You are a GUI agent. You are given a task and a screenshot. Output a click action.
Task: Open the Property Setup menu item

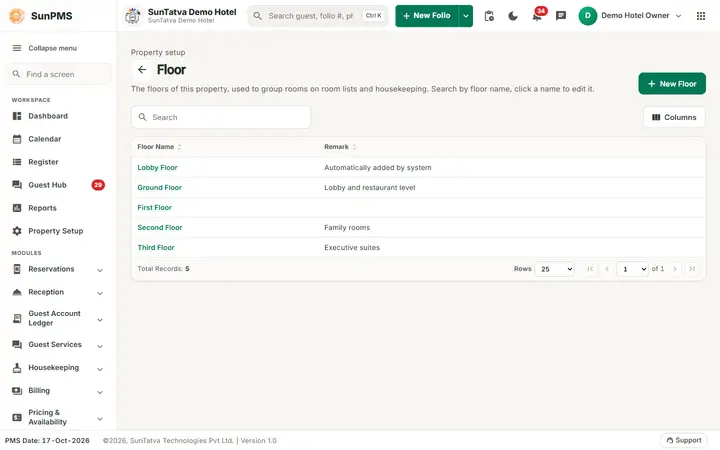[x=58, y=231]
